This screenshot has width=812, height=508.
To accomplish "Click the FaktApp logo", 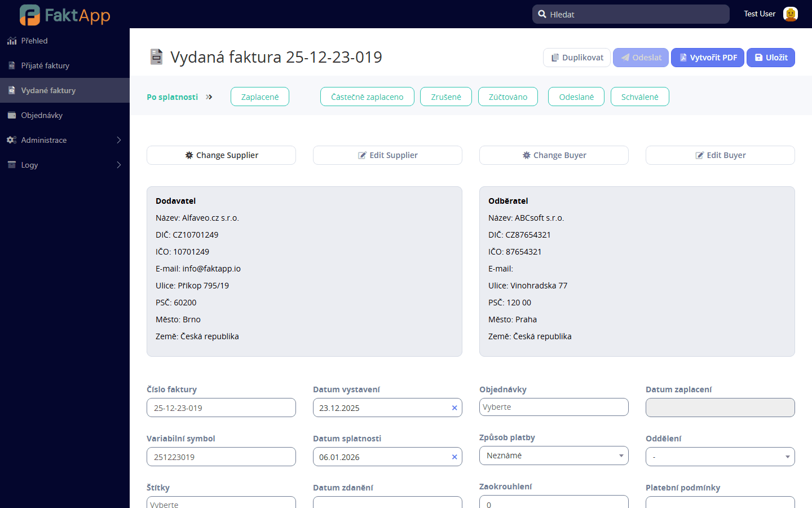I will (65, 15).
